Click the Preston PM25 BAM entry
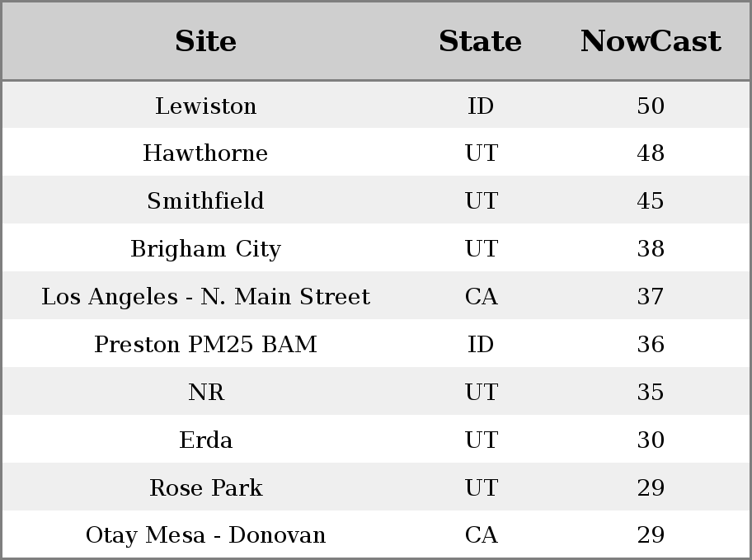 [x=205, y=345]
